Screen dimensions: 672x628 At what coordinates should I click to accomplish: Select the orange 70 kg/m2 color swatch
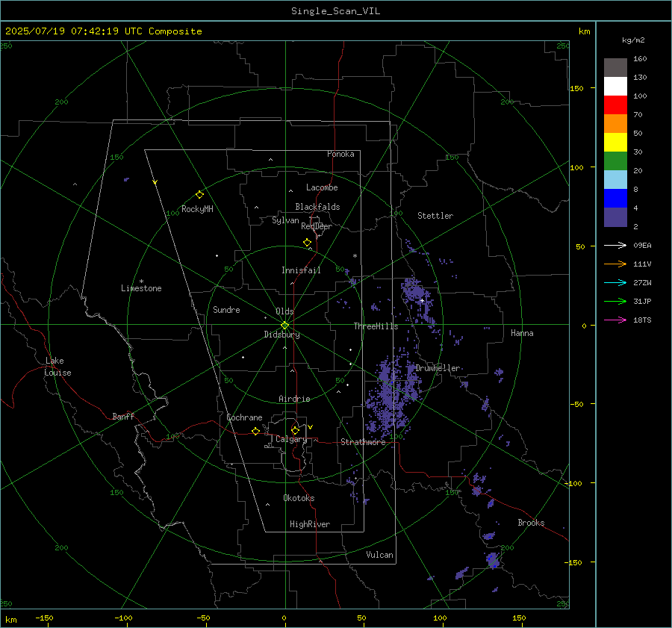[615, 124]
